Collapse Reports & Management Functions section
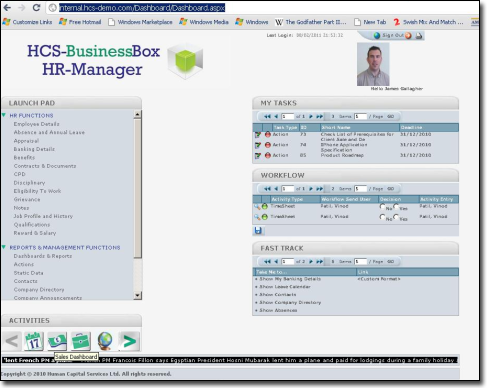The width and height of the screenshot is (487, 388). [4, 247]
